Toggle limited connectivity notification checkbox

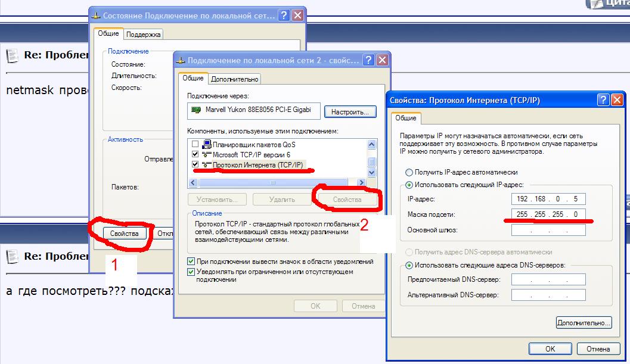point(191,272)
